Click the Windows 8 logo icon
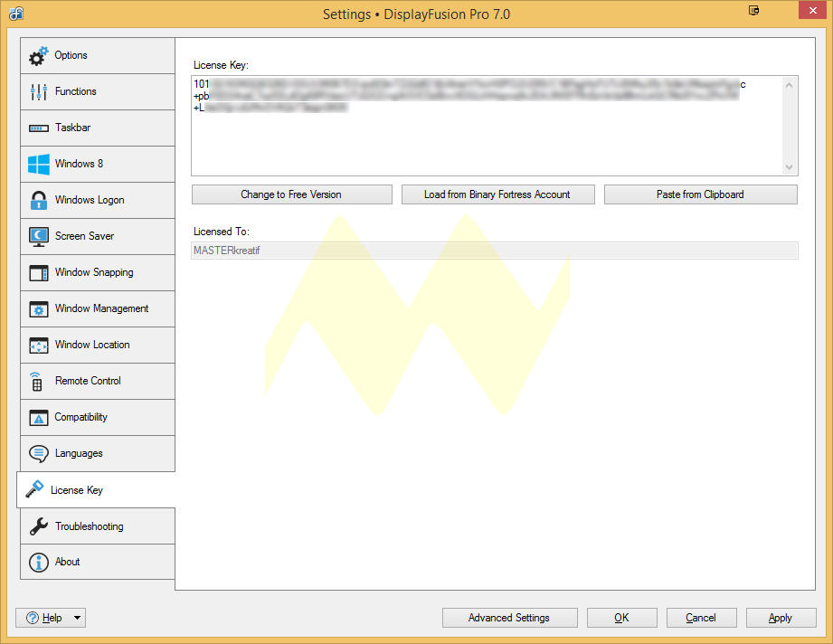Viewport: 833px width, 644px height. 39,165
